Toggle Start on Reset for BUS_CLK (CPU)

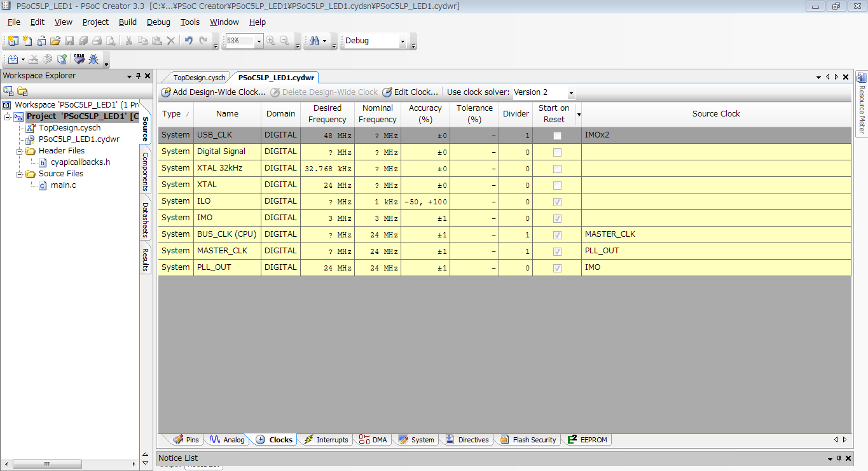click(557, 235)
